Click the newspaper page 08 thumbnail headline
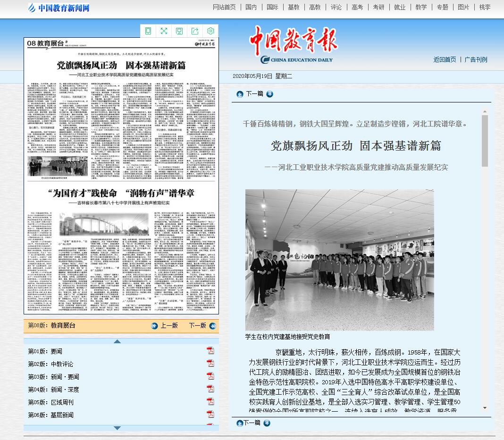The image size is (504, 440). (x=121, y=66)
